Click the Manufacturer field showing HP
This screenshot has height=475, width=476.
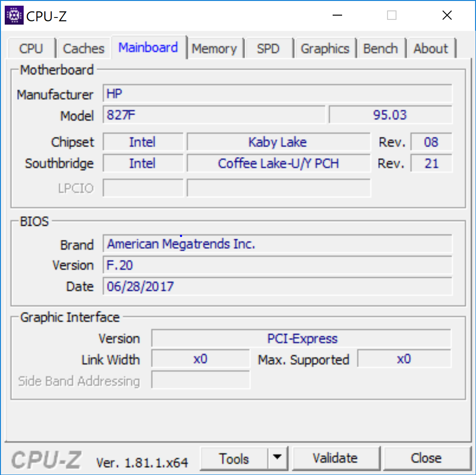(277, 94)
